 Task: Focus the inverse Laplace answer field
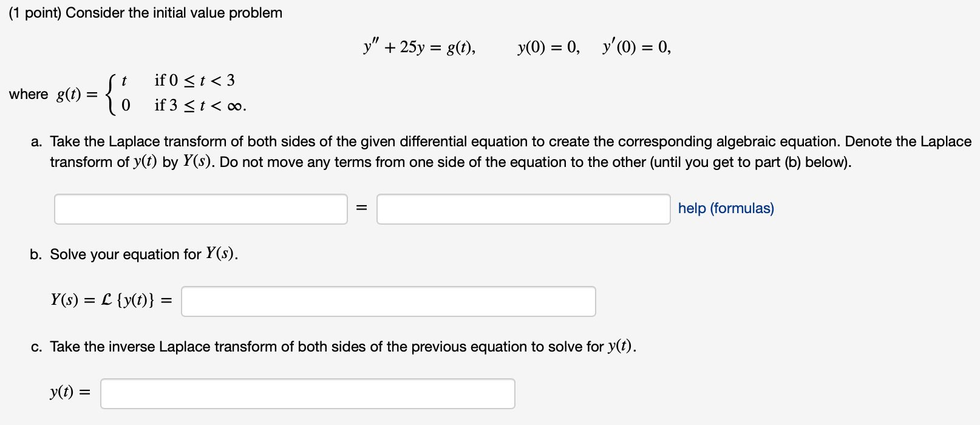[307, 393]
